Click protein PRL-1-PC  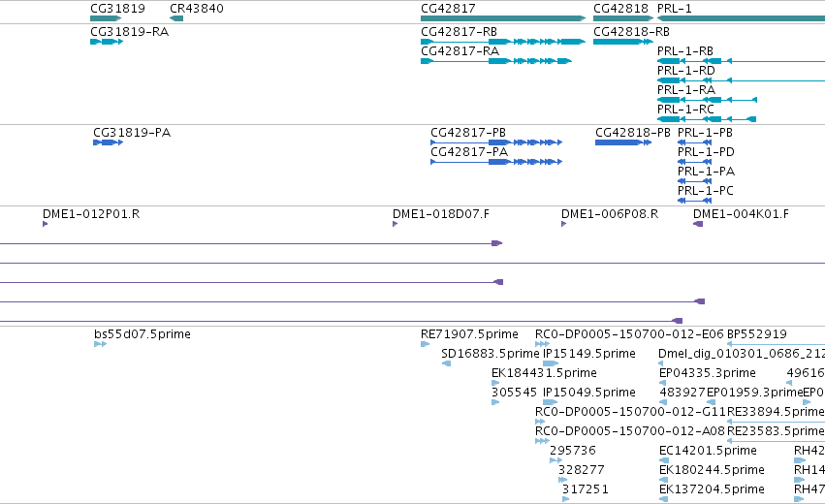[694, 201]
